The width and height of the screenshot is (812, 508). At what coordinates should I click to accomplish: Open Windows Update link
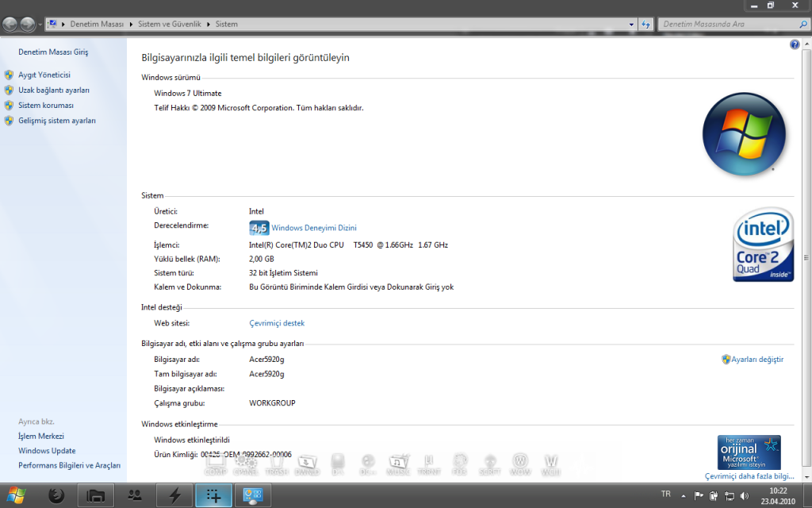pos(47,451)
